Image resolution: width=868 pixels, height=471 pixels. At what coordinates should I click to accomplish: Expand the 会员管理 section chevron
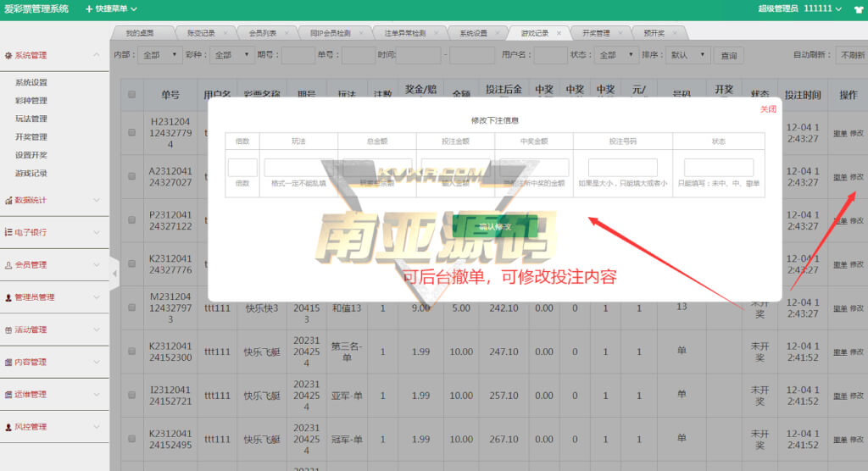pyautogui.click(x=97, y=265)
